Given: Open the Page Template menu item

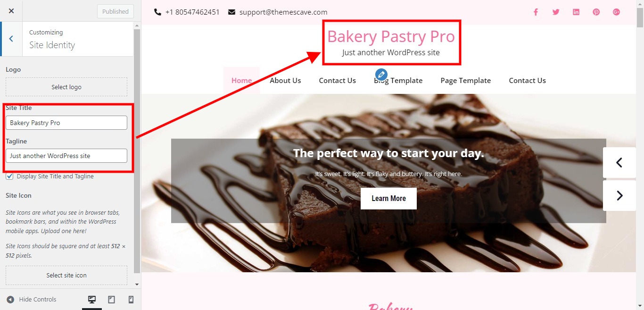Looking at the screenshot, I should click(465, 81).
